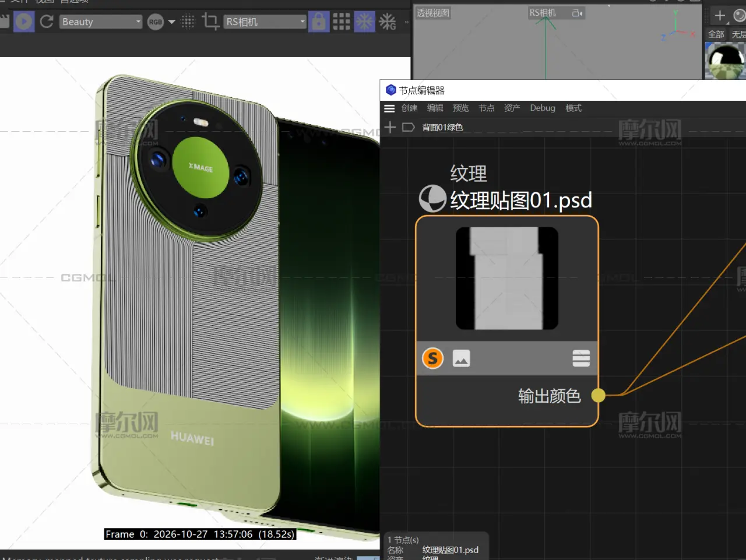The width and height of the screenshot is (746, 560).
Task: Click the snowflake G freeze geometry icon
Action: pos(388,22)
